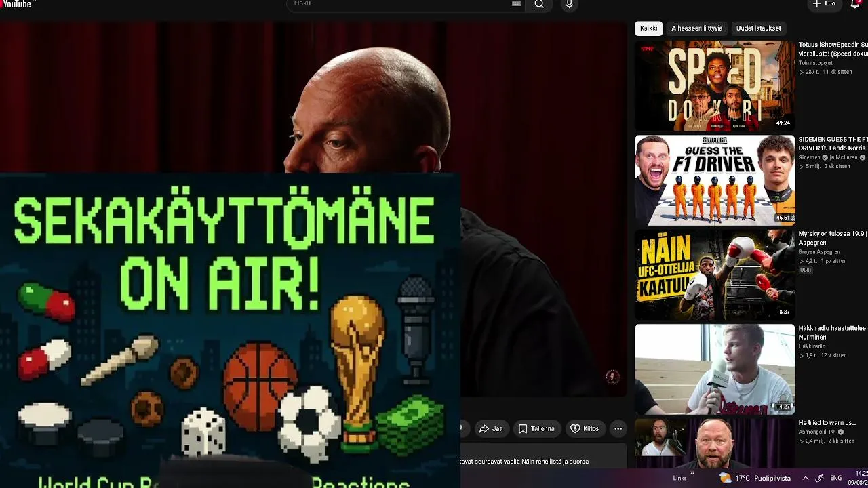Click the channel watermark in video corner

[x=612, y=377]
